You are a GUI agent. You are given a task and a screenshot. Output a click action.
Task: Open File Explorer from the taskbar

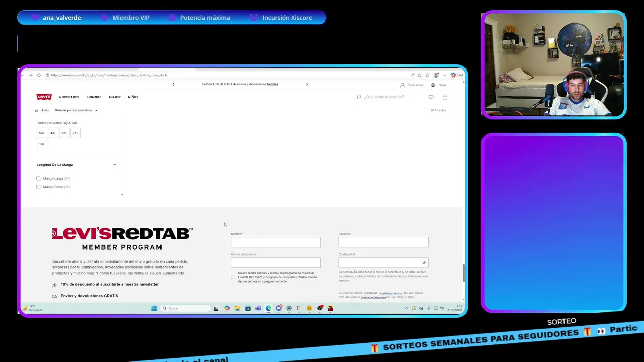click(237, 308)
